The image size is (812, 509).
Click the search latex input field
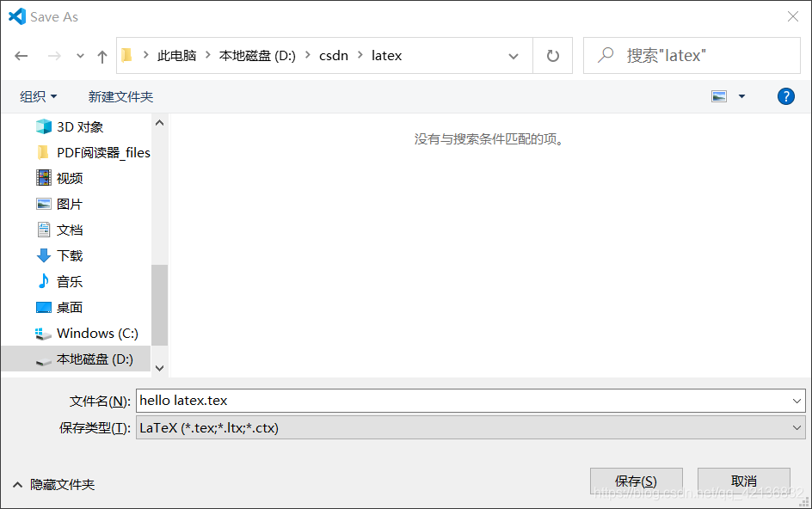click(x=692, y=55)
